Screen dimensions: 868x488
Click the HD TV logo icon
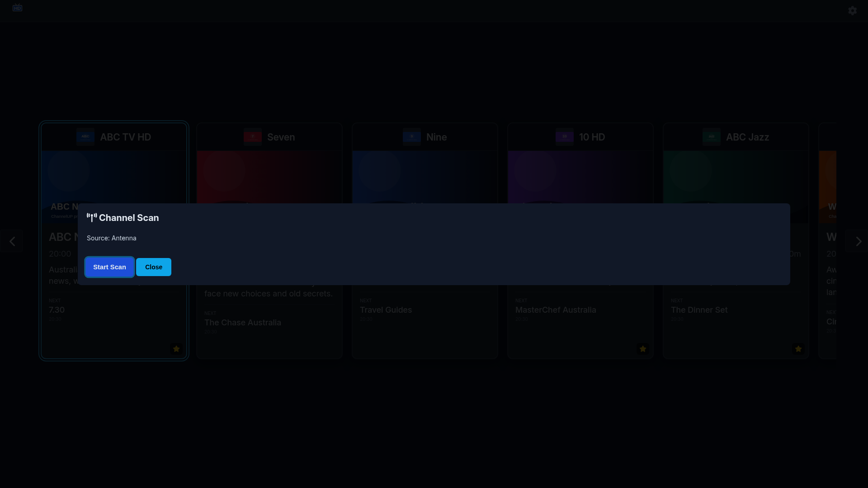coord(17,8)
